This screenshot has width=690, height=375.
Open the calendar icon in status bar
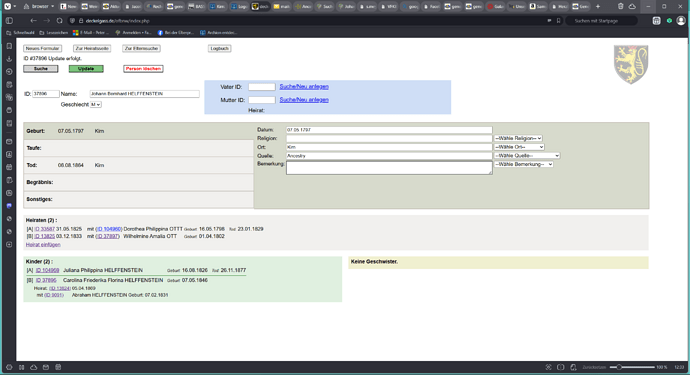tap(58, 367)
